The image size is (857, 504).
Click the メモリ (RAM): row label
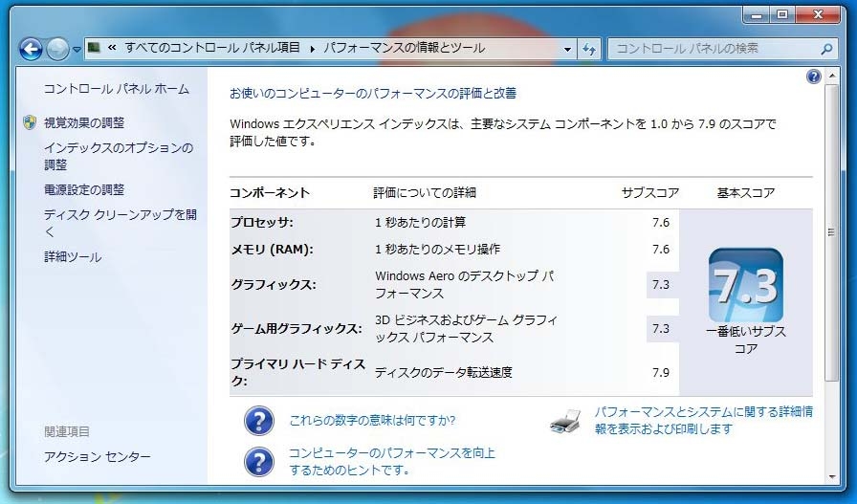click(x=273, y=250)
